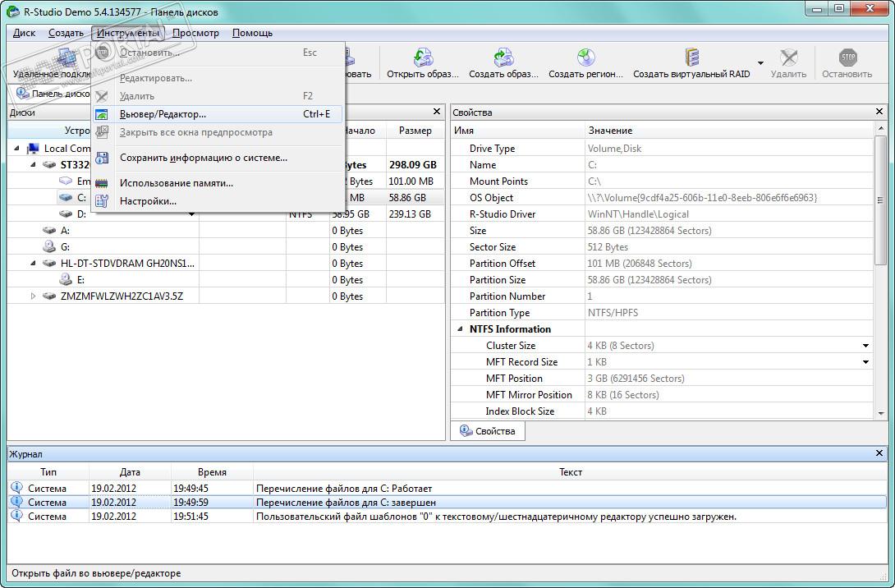Open Настройки from the Tools menu
Screen dimensions: 895x588
point(148,201)
